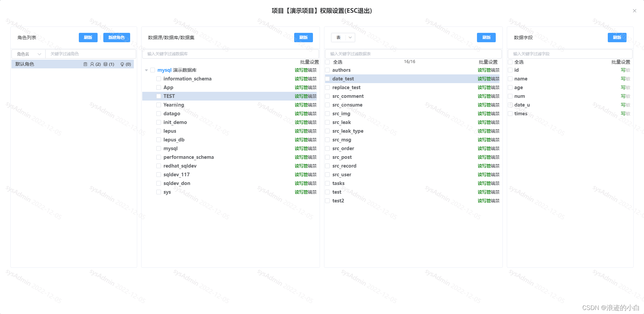Check the src_comment table checkbox
The width and height of the screenshot is (644, 314).
pyautogui.click(x=327, y=96)
